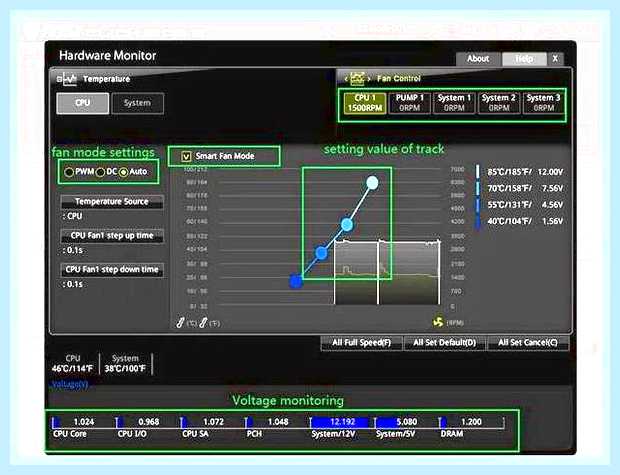Select the CPU 1 1500RPM fan tab
620x475 pixels.
[365, 102]
